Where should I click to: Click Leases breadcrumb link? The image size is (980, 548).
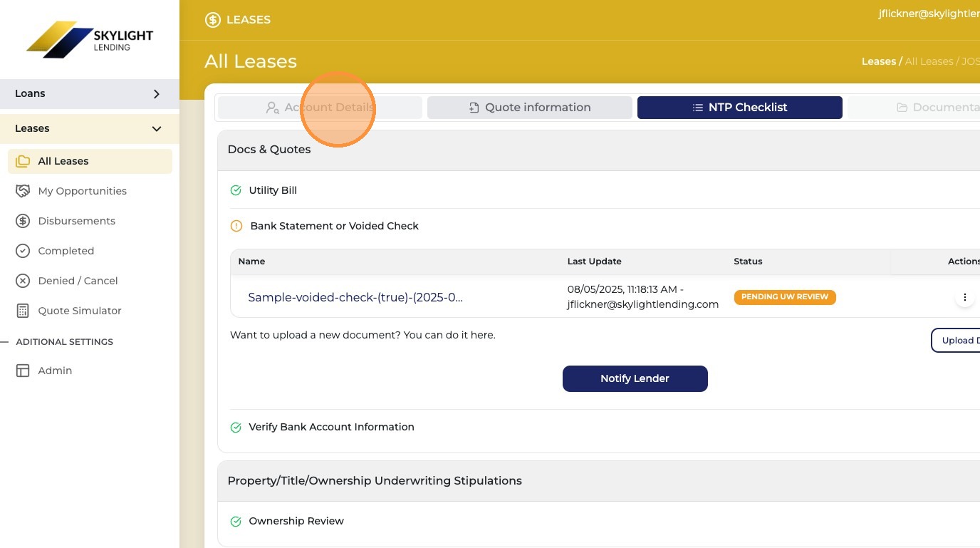point(879,61)
